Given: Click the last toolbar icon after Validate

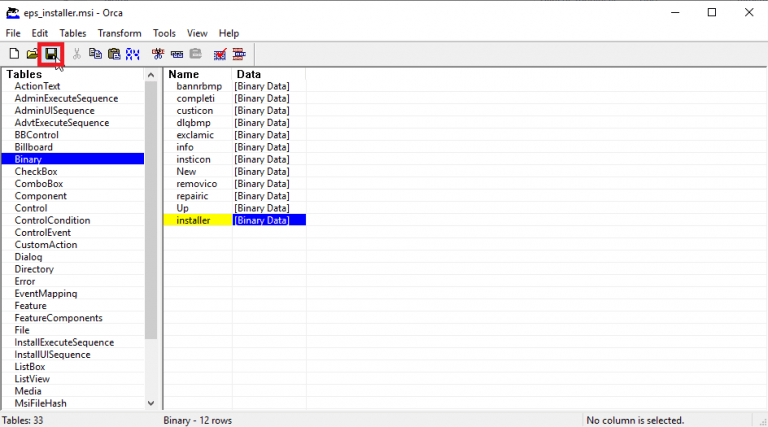Looking at the screenshot, I should tap(239, 54).
